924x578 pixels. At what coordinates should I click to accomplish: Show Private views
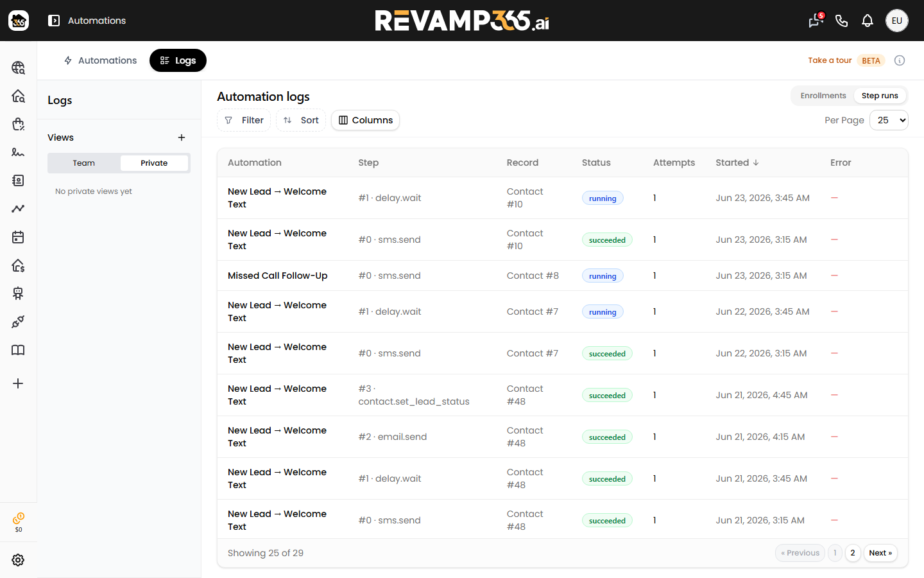pyautogui.click(x=154, y=163)
